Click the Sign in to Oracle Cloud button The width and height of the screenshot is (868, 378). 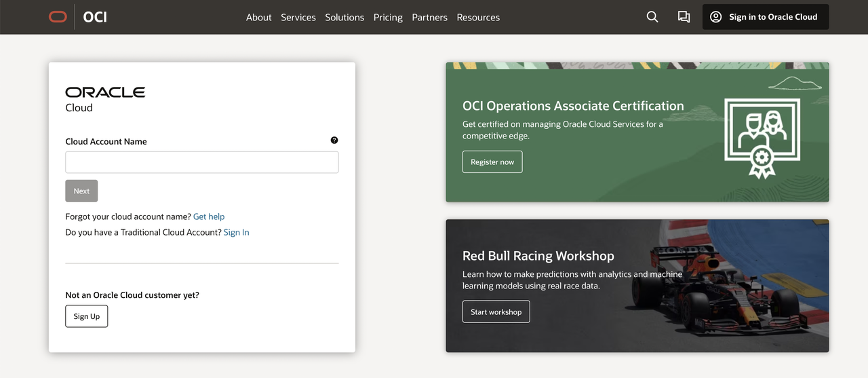(766, 17)
